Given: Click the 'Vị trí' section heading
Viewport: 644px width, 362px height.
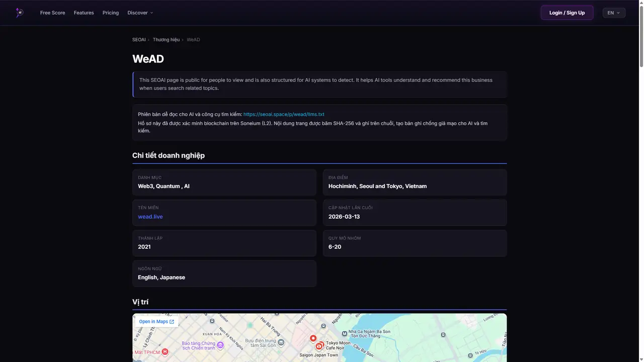Looking at the screenshot, I should pyautogui.click(x=140, y=302).
